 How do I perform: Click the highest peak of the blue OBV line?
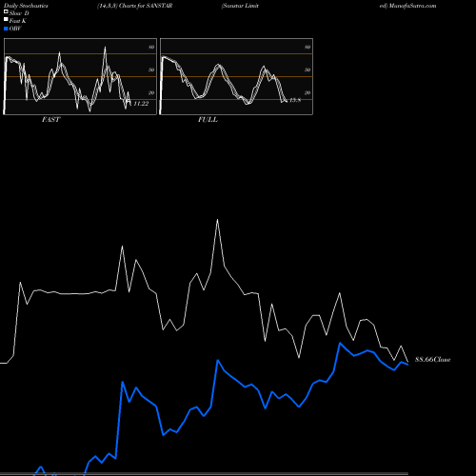pos(340,343)
